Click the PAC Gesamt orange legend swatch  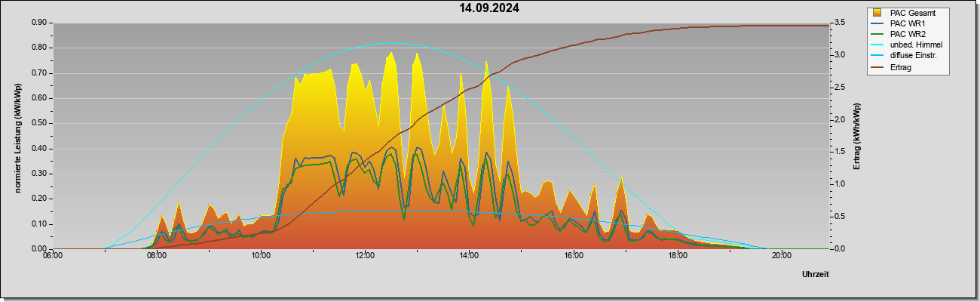[x=877, y=13]
